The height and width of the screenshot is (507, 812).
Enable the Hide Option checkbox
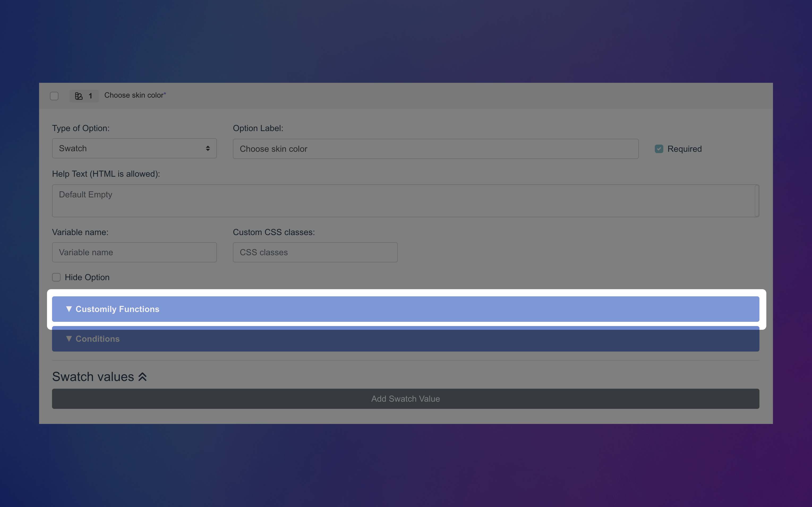coord(56,277)
